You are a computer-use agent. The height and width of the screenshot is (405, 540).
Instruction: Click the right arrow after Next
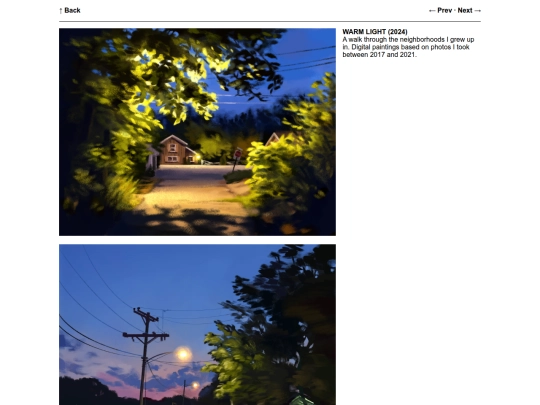(478, 11)
